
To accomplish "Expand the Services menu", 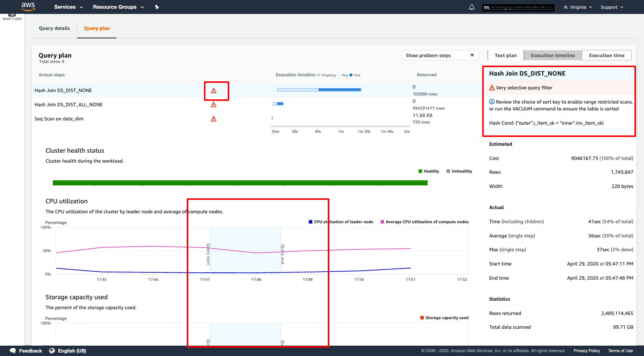I will pos(68,7).
